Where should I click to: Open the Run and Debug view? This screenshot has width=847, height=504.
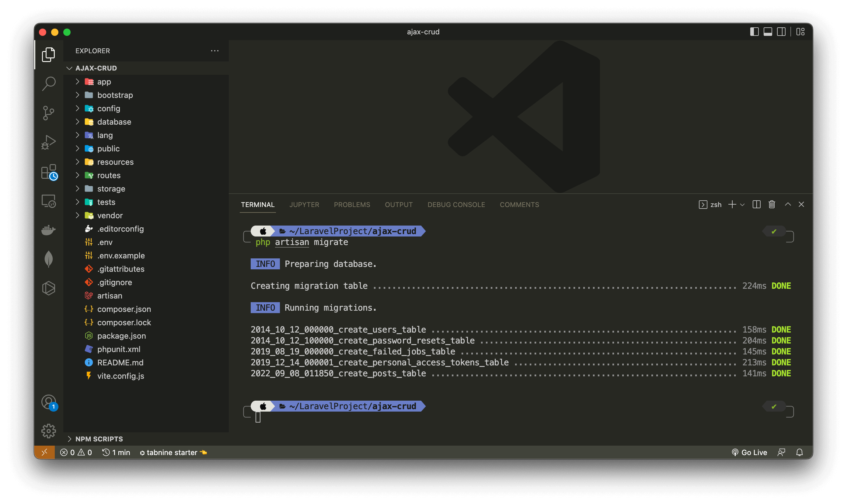coord(49,142)
